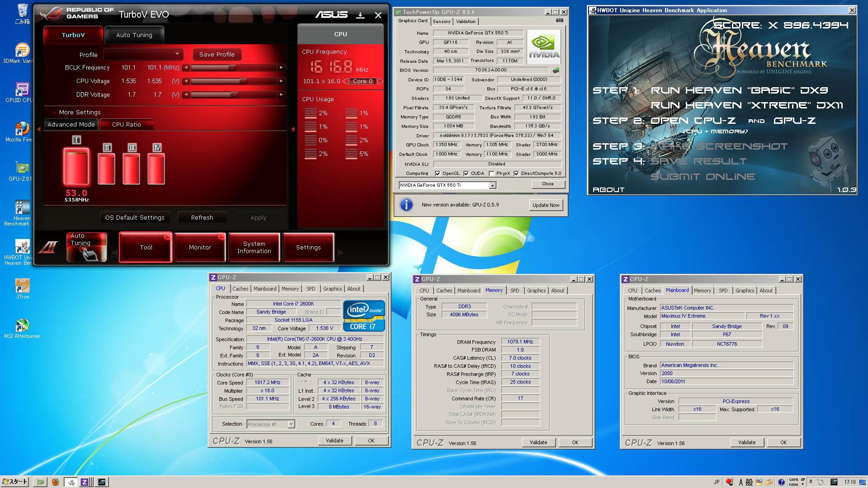Click the Save Profile button
This screenshot has width=868, height=488.
click(x=217, y=54)
